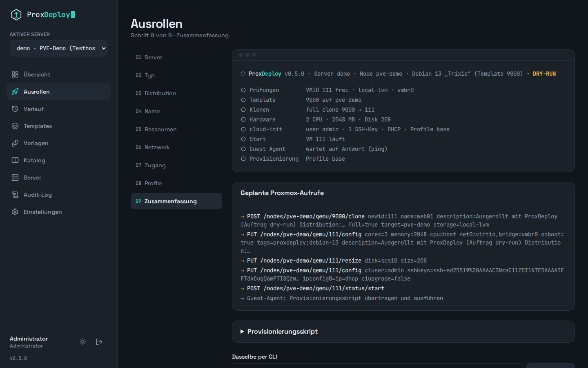Click 'Schritt 9 von 9 · Zusammenfassung' subtitle
Viewport: 588px width, 368px height.
pyautogui.click(x=180, y=35)
